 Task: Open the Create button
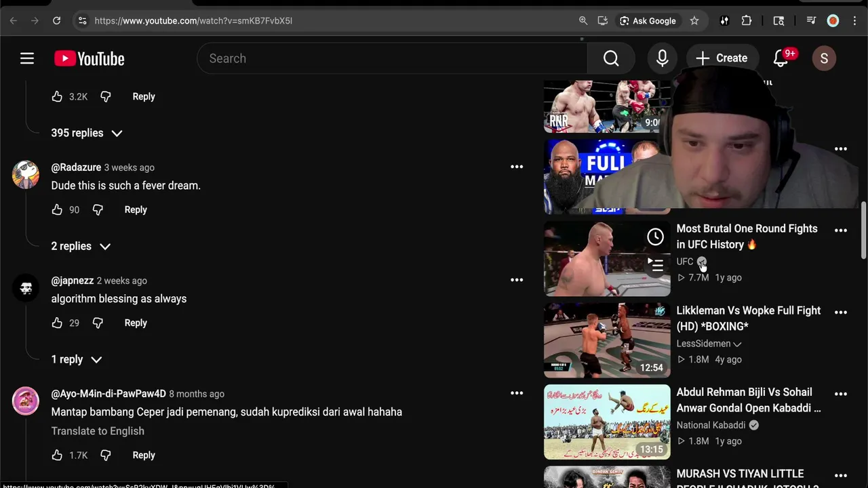click(722, 58)
